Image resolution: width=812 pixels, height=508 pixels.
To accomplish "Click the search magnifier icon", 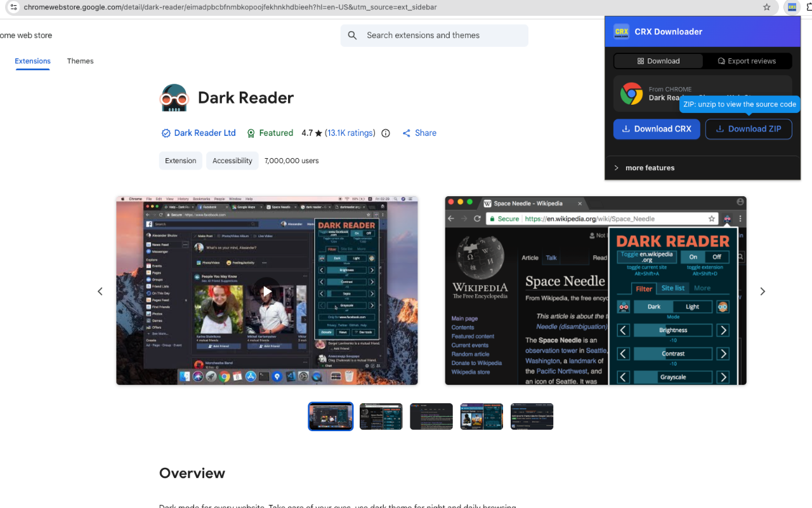I will [x=353, y=36].
